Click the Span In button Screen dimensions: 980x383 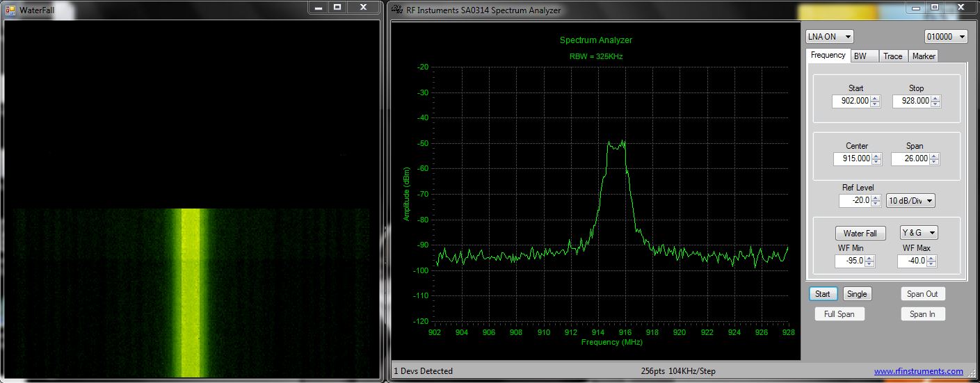tap(922, 314)
